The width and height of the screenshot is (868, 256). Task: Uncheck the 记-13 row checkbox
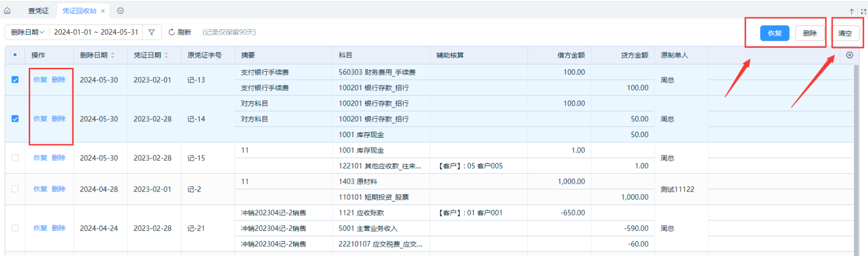pos(15,80)
